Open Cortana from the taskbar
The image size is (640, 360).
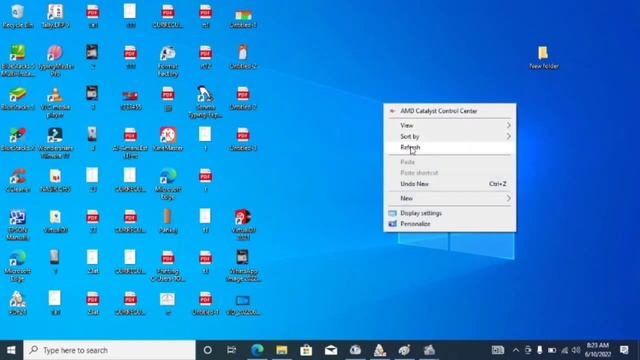(207, 350)
